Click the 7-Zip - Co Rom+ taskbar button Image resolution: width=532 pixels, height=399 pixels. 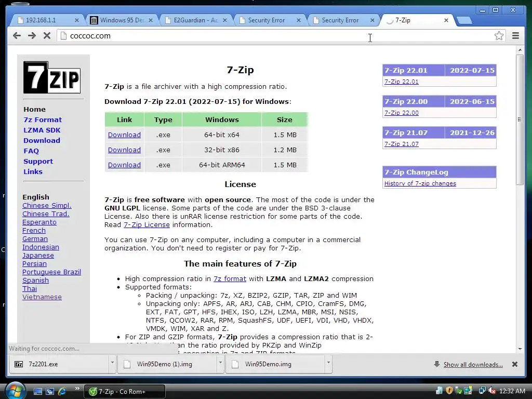tap(125, 391)
